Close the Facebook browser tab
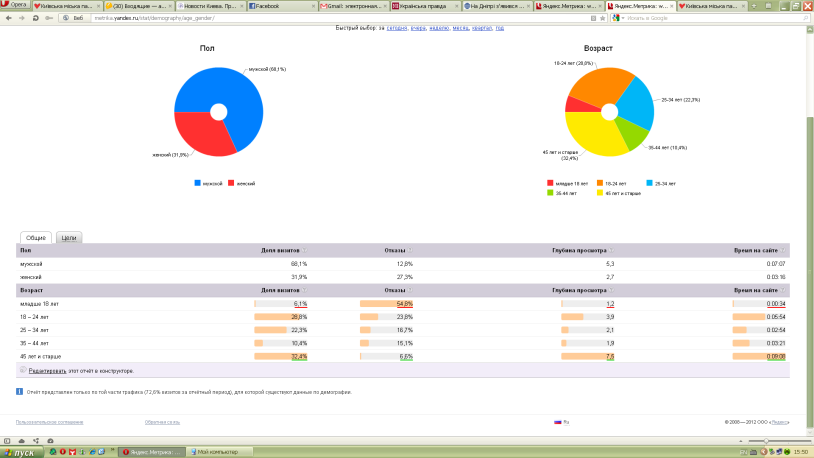 click(314, 6)
